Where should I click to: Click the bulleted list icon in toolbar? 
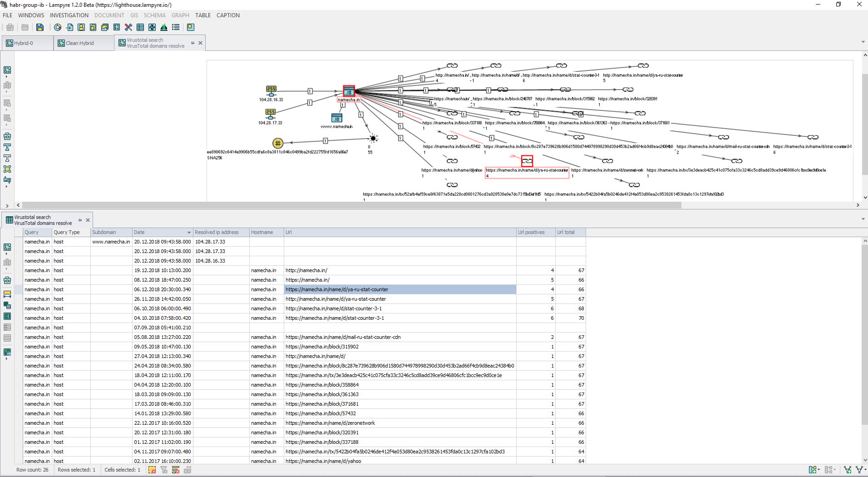176,27
